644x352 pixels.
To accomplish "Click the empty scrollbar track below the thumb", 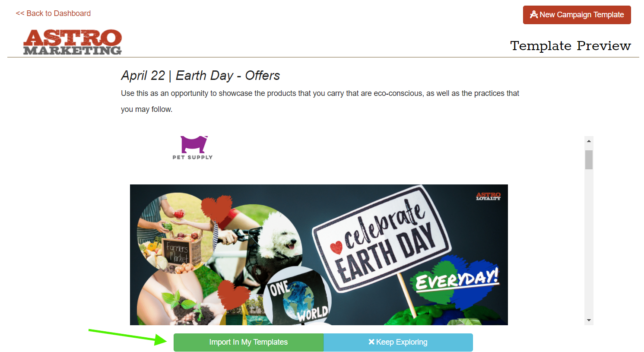I will point(589,242).
